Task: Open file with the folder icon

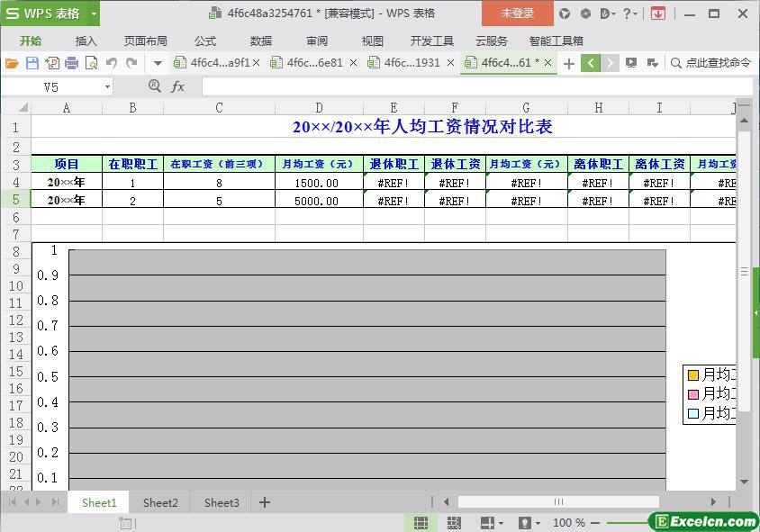Action: tap(12, 63)
